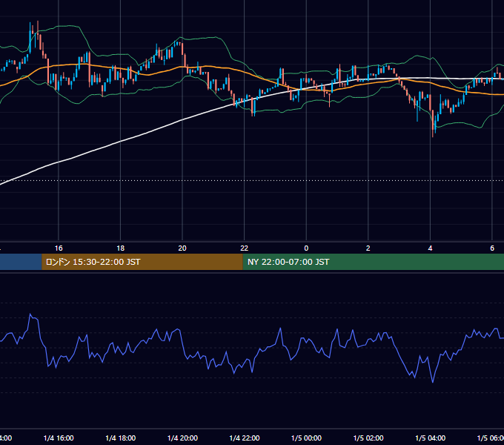Screen dimensions: 504x445
Task: Click the '16' hour label on price chart axis
Action: [59, 248]
